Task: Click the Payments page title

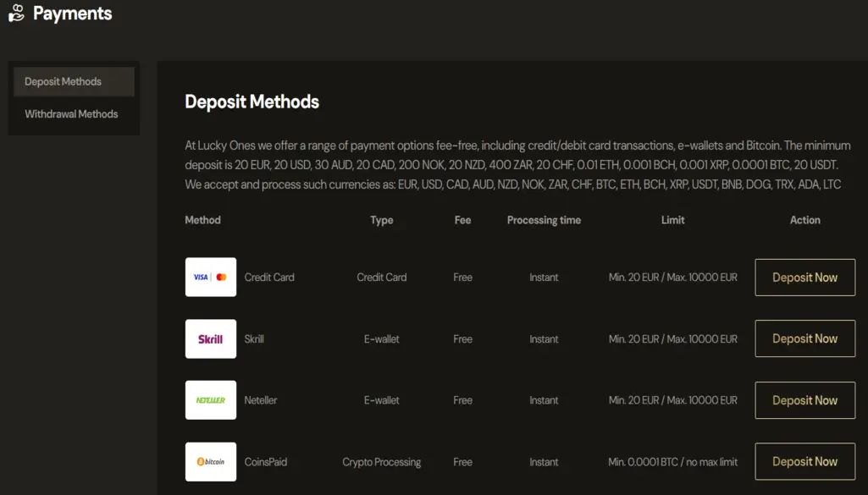Action: tap(73, 14)
